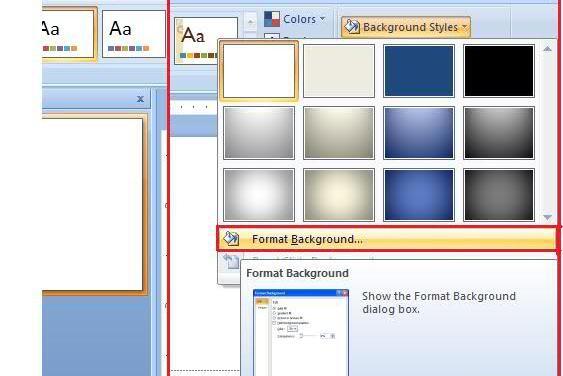Screen dimensions: 563x376
Task: Click the Format Background paint bucket icon
Action: (231, 238)
